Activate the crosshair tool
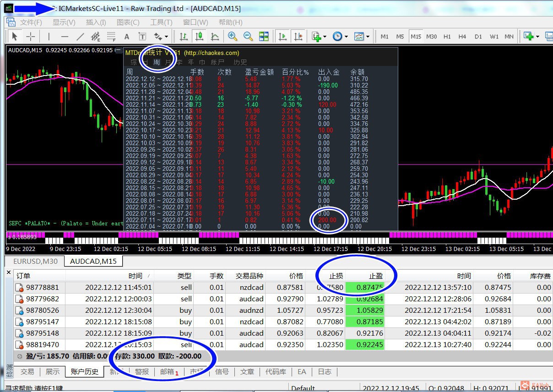 pyautogui.click(x=30, y=36)
